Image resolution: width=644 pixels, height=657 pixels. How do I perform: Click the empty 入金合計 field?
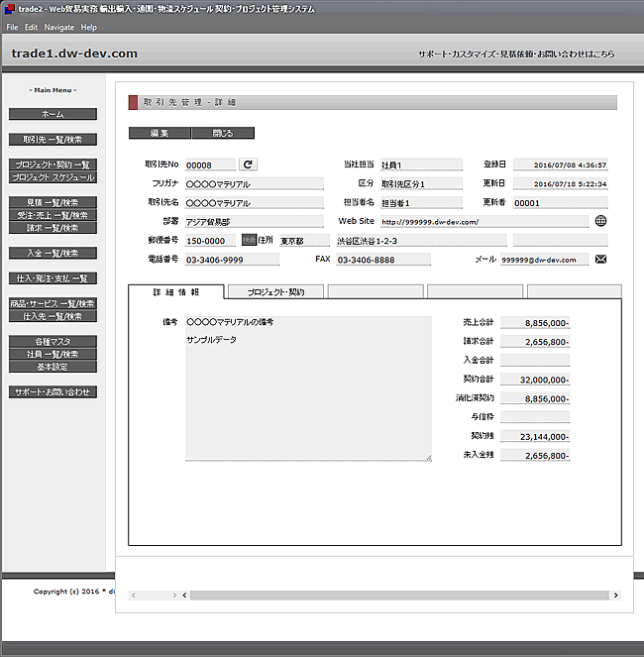click(535, 360)
